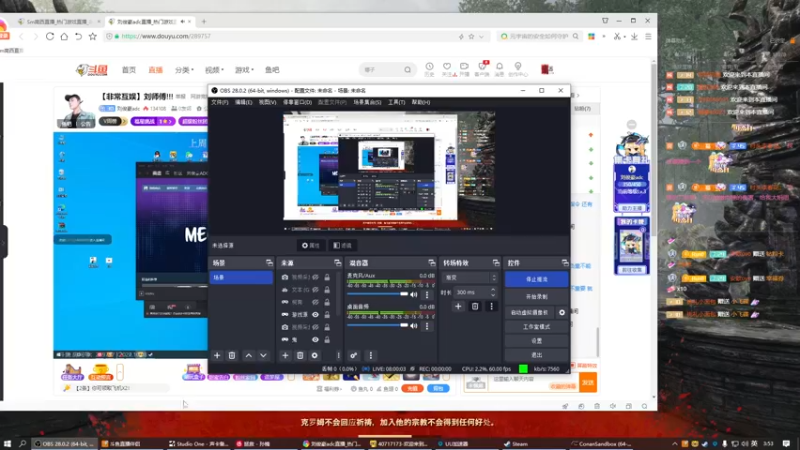Toggle visibility of fifth source row
Image resolution: width=800 pixels, height=450 pixels.
coord(315,327)
